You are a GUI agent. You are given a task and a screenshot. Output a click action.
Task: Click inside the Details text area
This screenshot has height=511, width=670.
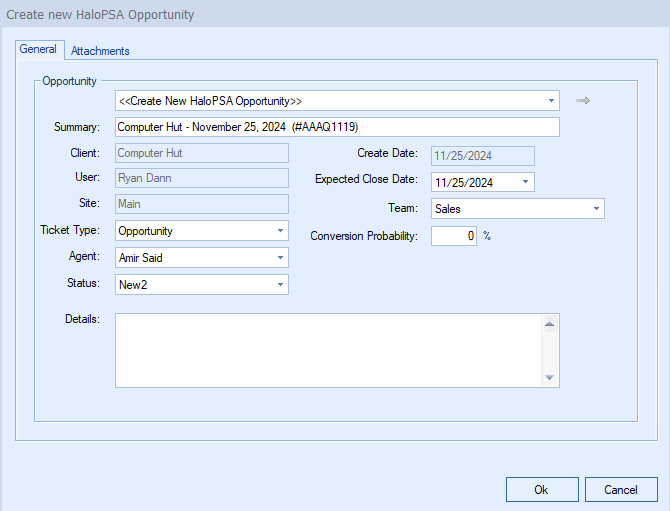click(327, 350)
